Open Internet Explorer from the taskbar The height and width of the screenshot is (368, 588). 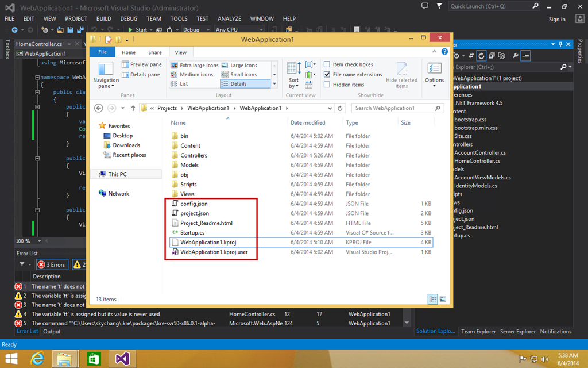click(37, 359)
